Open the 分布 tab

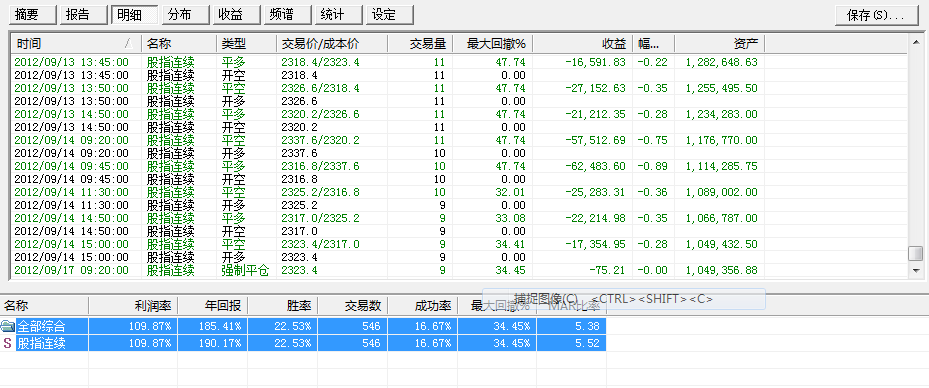point(185,15)
